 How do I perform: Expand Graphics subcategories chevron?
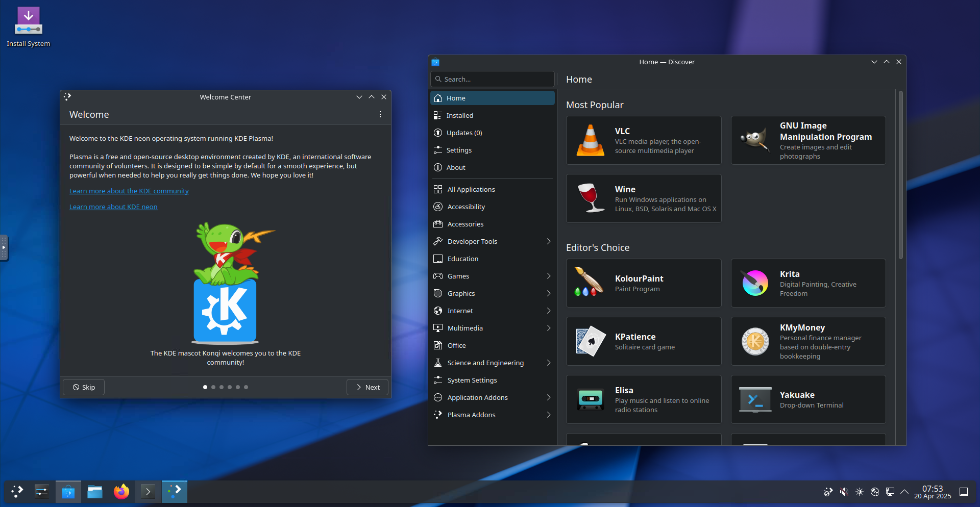549,293
